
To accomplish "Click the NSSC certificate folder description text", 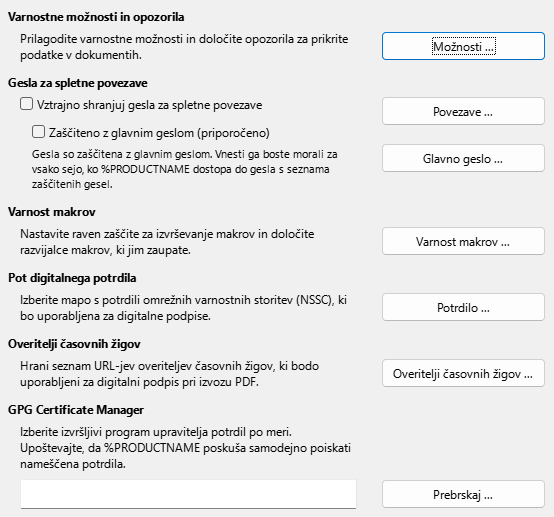I will [x=183, y=308].
